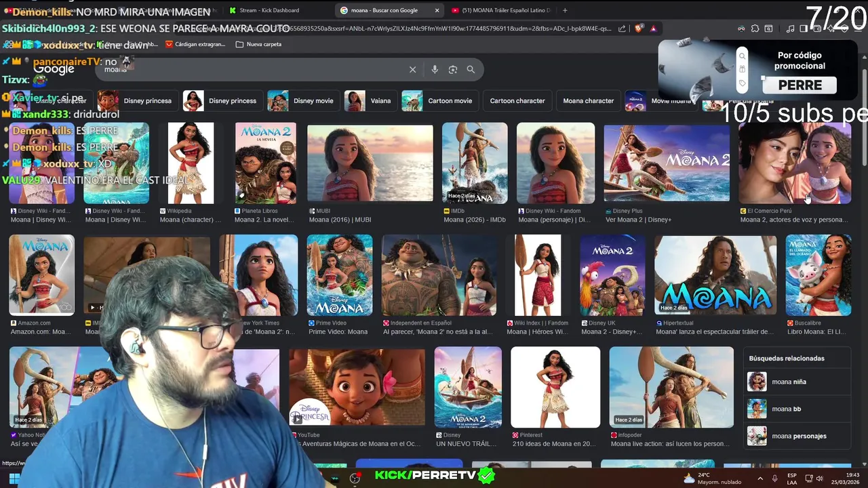Open the Disney Plus Moana 2 banner thumbnail
The width and height of the screenshot is (868, 488).
667,163
